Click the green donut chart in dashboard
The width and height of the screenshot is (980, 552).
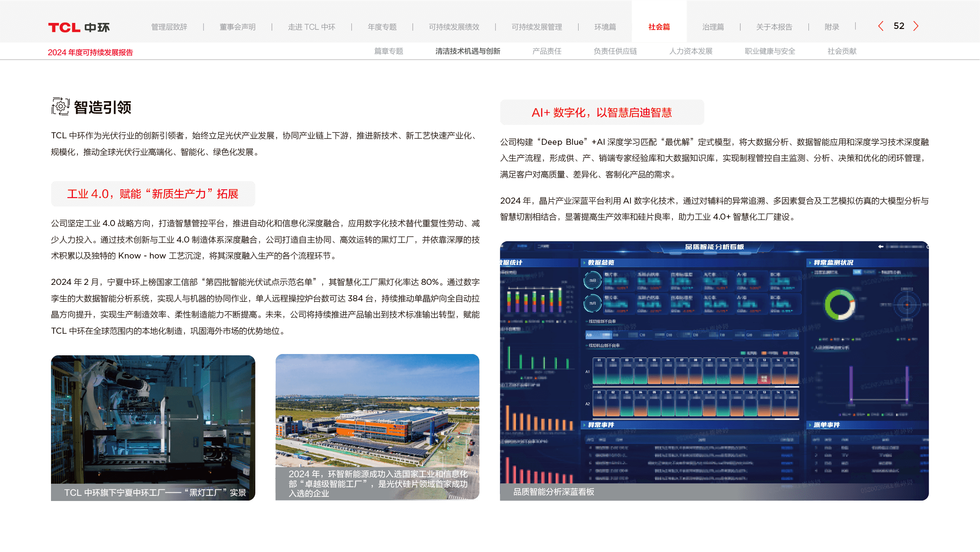pos(840,305)
